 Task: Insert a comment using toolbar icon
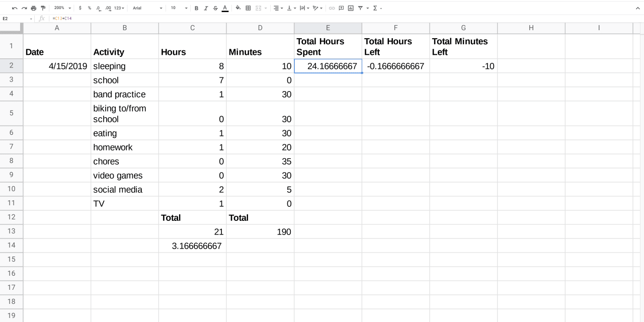pyautogui.click(x=341, y=8)
